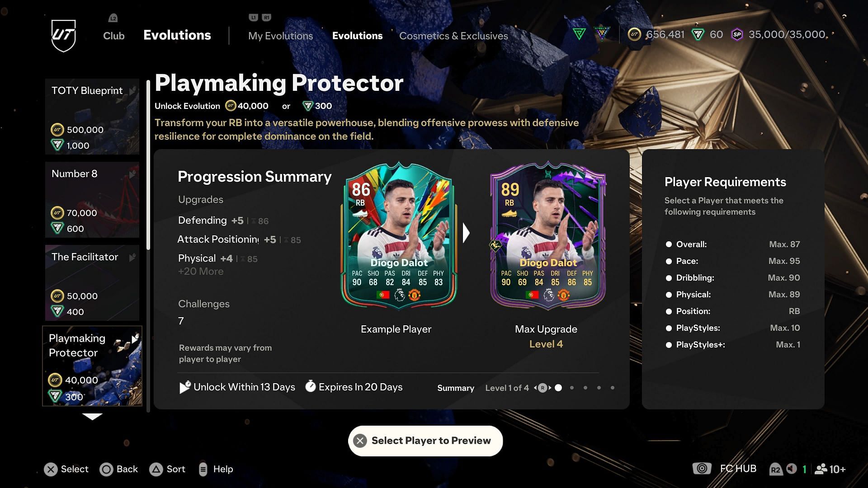868x488 pixels.
Task: Click the UT coins balance icon
Action: coord(634,34)
